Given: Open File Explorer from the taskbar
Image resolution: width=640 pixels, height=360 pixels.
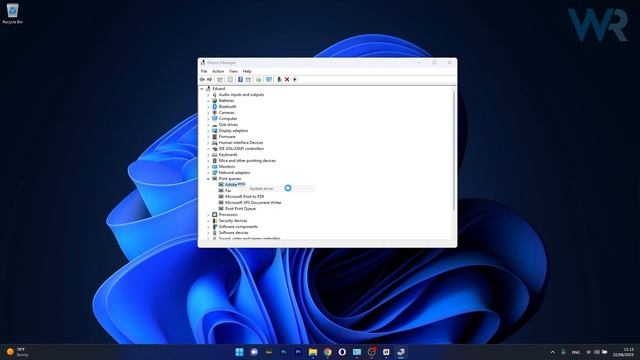Looking at the screenshot, I should point(313,352).
